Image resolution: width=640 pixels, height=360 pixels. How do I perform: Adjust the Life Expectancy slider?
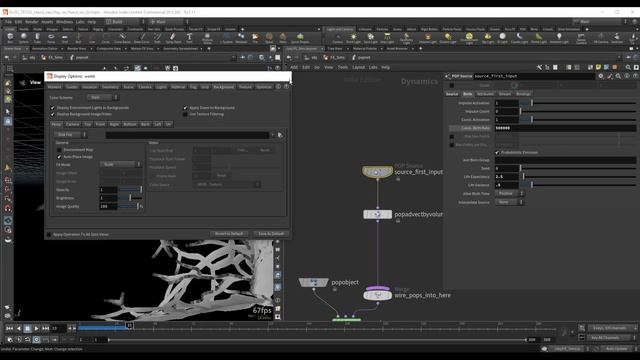[578, 177]
